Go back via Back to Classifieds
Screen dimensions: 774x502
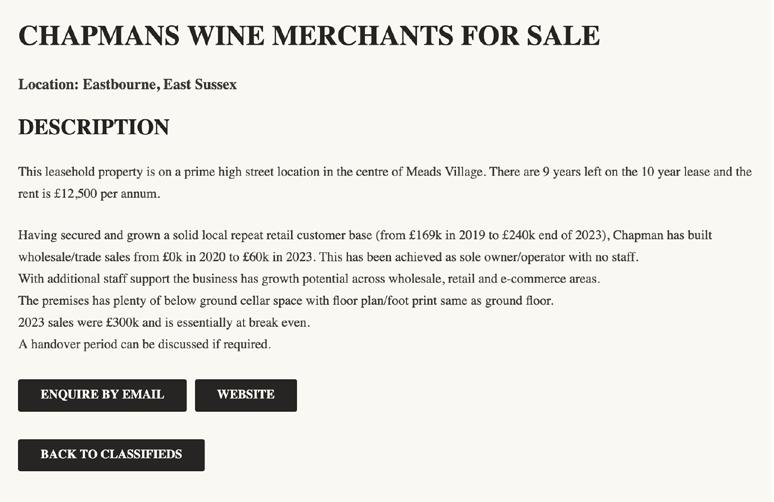click(x=111, y=455)
